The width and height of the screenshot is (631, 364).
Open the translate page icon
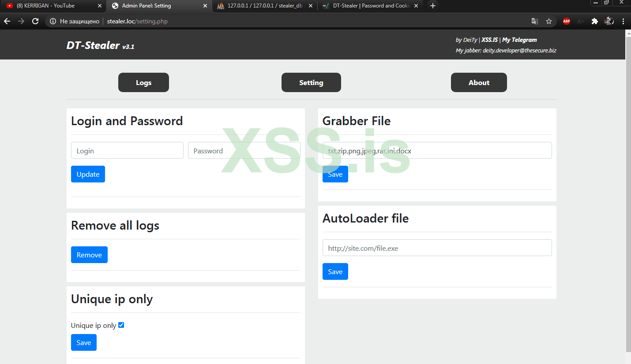535,21
